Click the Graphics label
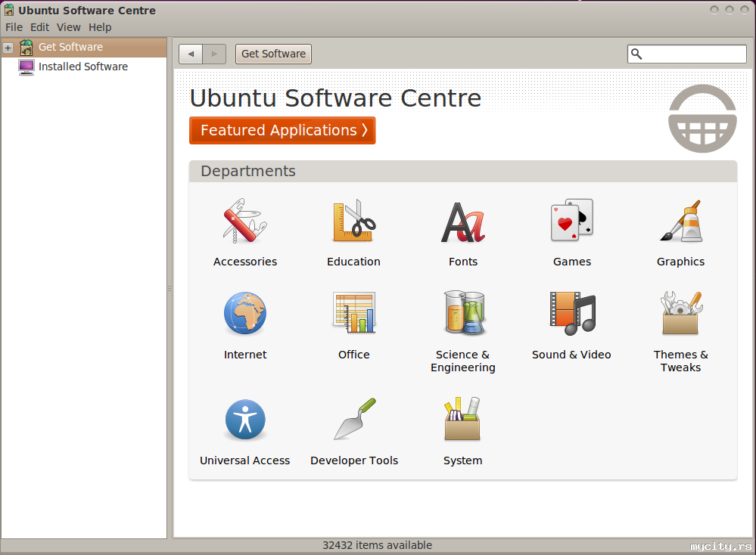 (681, 262)
